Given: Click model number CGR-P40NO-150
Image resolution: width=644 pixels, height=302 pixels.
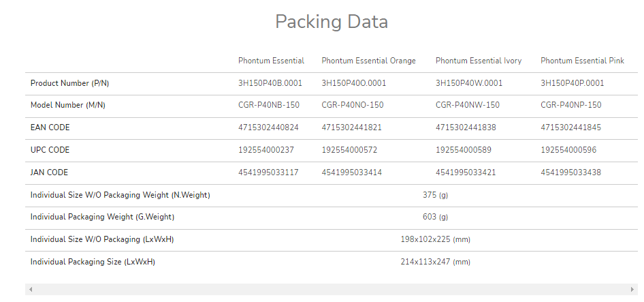Looking at the screenshot, I should [x=352, y=105].
